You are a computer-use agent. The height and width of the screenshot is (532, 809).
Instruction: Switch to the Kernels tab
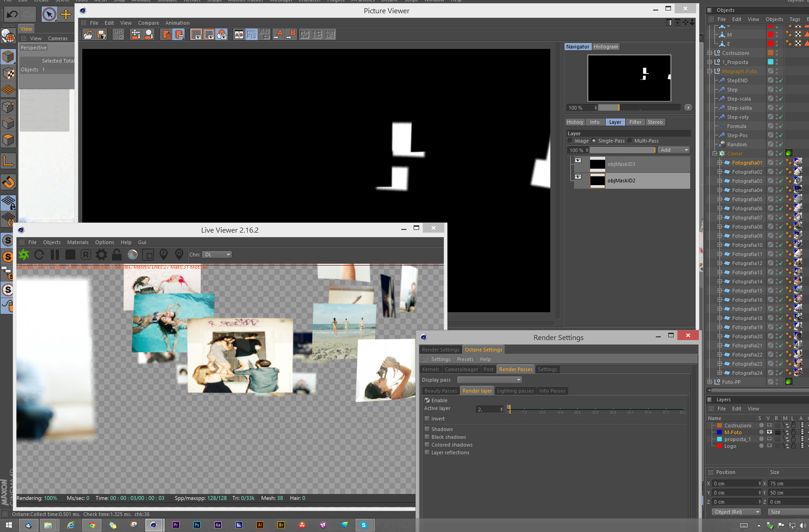pos(431,369)
